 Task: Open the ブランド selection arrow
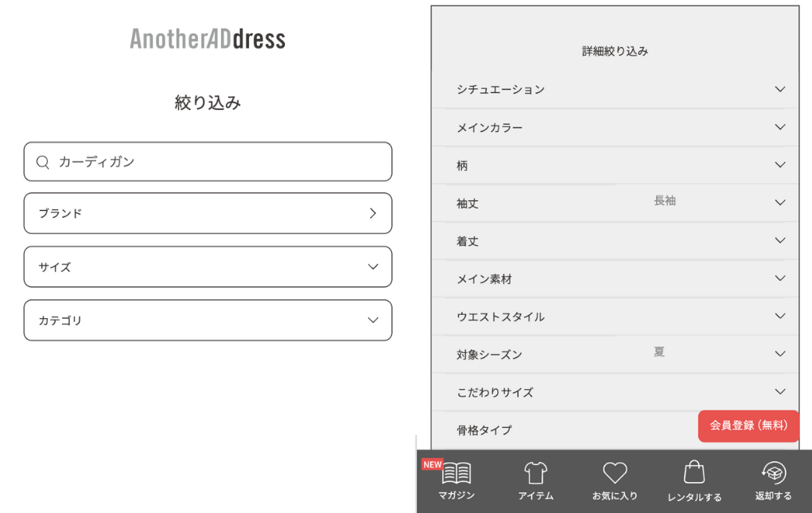[x=373, y=213]
